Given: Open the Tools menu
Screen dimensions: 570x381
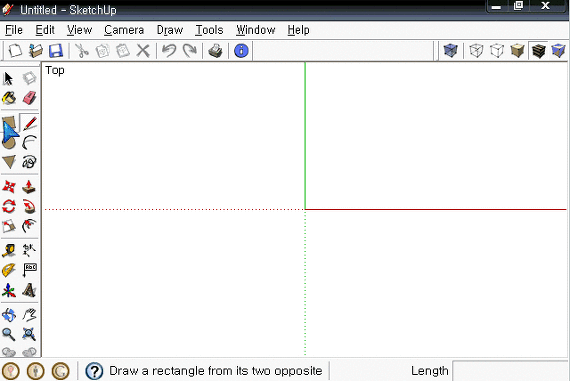Looking at the screenshot, I should pos(209,30).
